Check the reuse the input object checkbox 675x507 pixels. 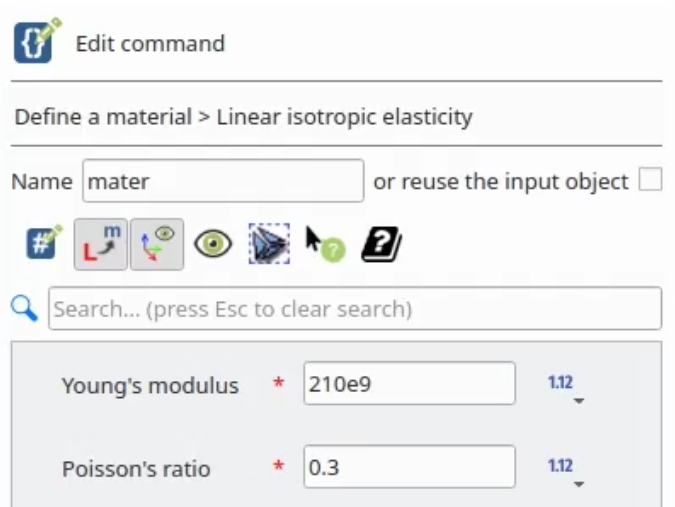point(650,179)
